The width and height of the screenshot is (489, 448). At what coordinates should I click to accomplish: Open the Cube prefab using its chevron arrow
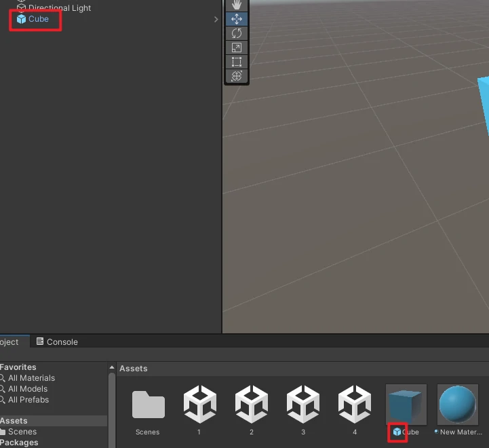(216, 19)
